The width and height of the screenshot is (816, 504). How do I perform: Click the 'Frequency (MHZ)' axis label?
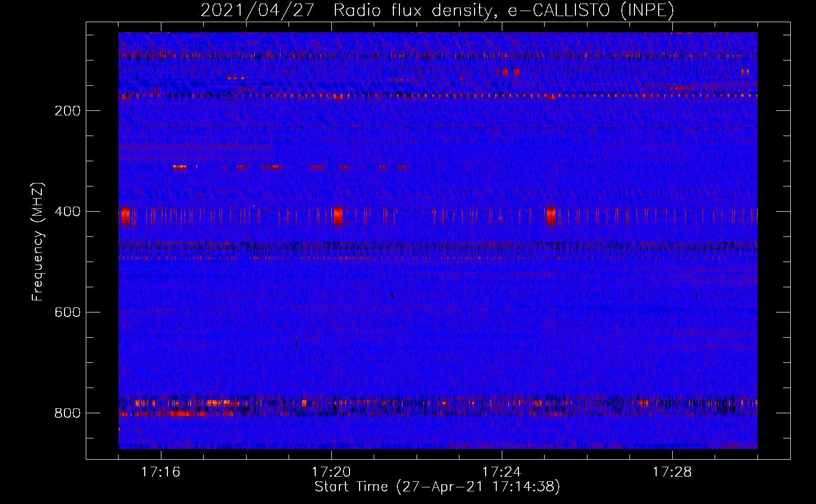point(38,242)
